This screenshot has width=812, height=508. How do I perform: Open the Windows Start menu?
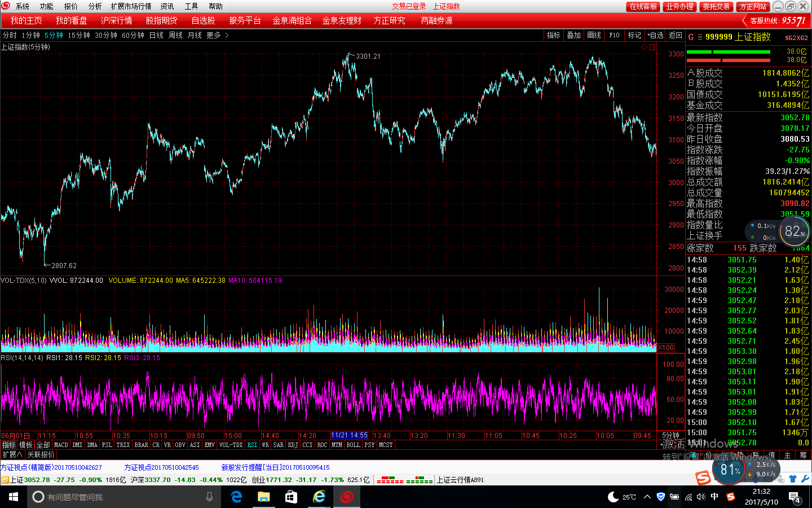(x=14, y=497)
